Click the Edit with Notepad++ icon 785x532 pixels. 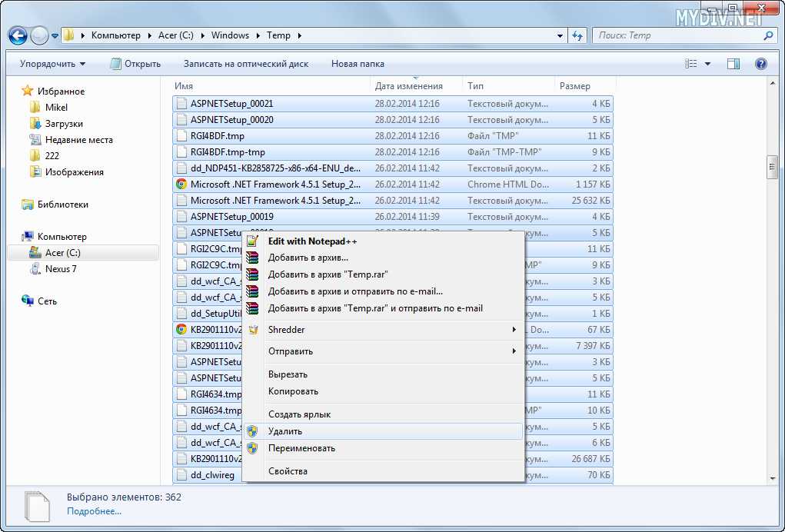[252, 241]
